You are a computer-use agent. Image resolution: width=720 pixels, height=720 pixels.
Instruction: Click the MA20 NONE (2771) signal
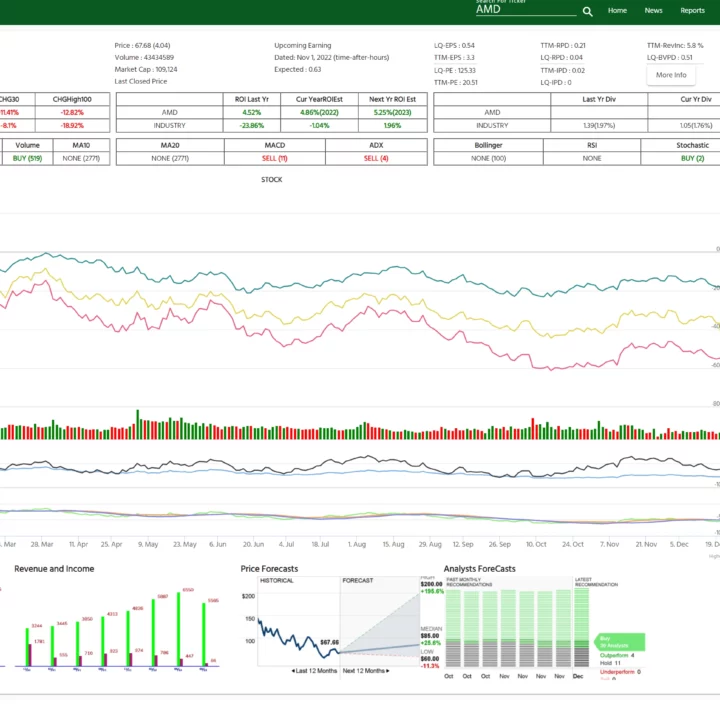click(x=170, y=158)
